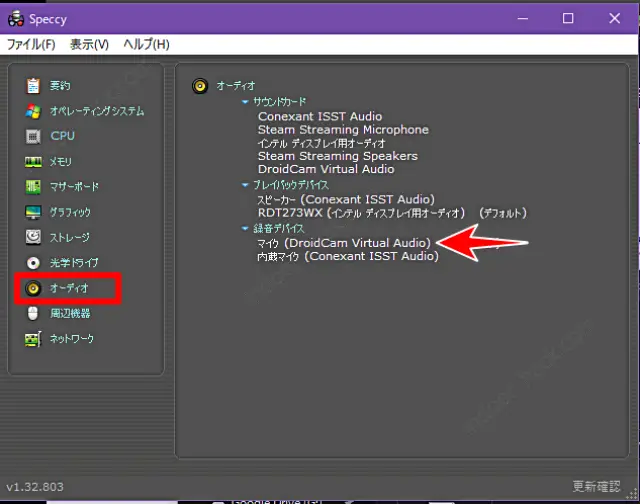Select the マザーボード label in sidebar
Viewport: 640px width, 504px height.
74,187
